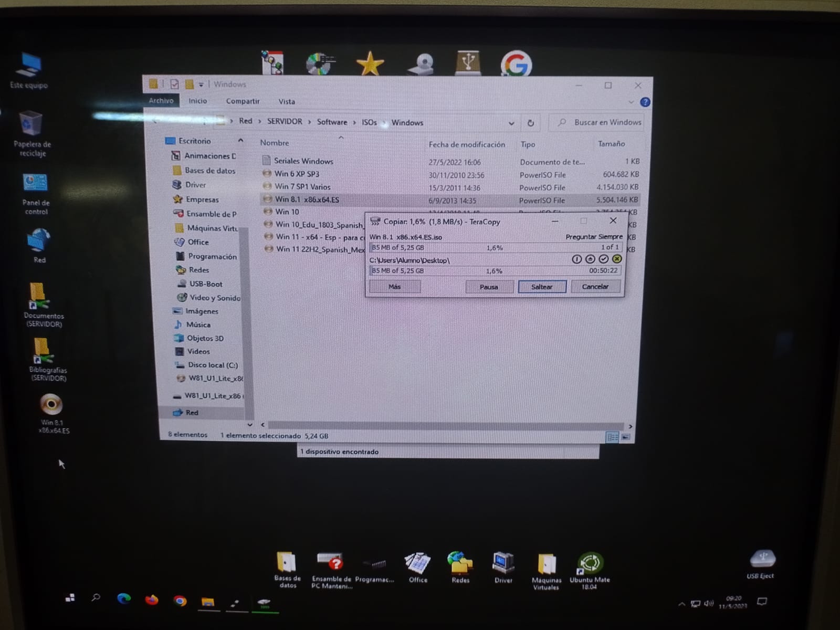Viewport: 840px width, 630px height.
Task: Select the Red desktop icon
Action: (x=39, y=245)
